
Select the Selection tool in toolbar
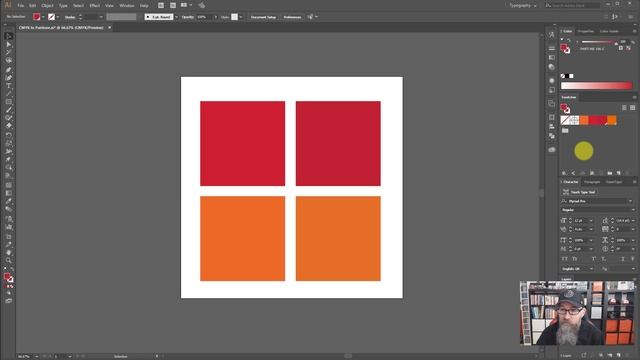(x=9, y=36)
